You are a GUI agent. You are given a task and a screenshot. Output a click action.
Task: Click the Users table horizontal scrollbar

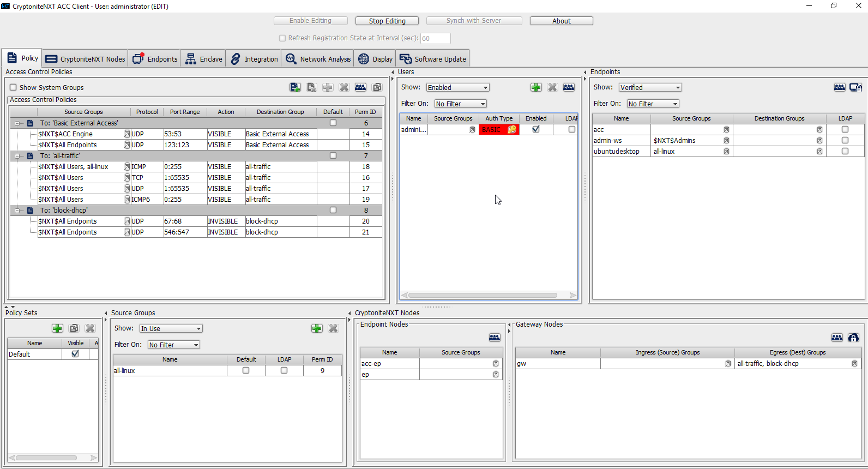click(483, 295)
